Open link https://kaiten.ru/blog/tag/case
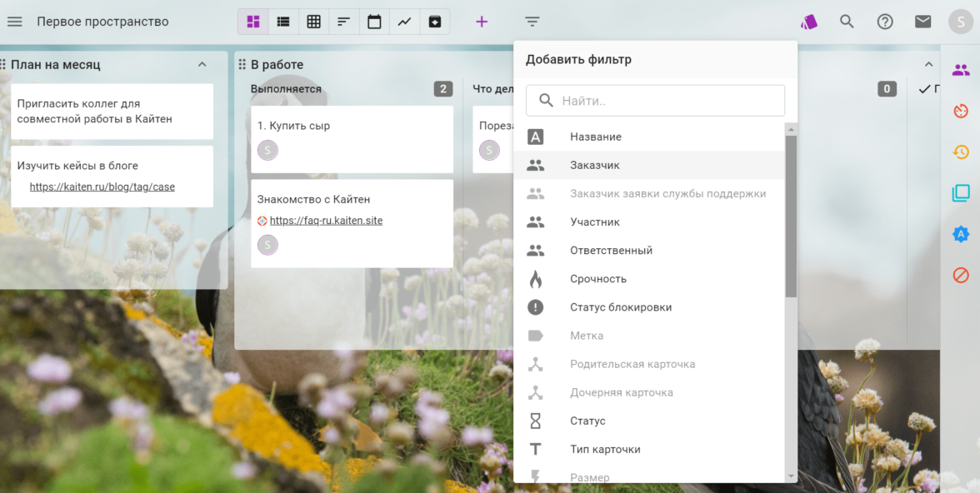 point(102,187)
